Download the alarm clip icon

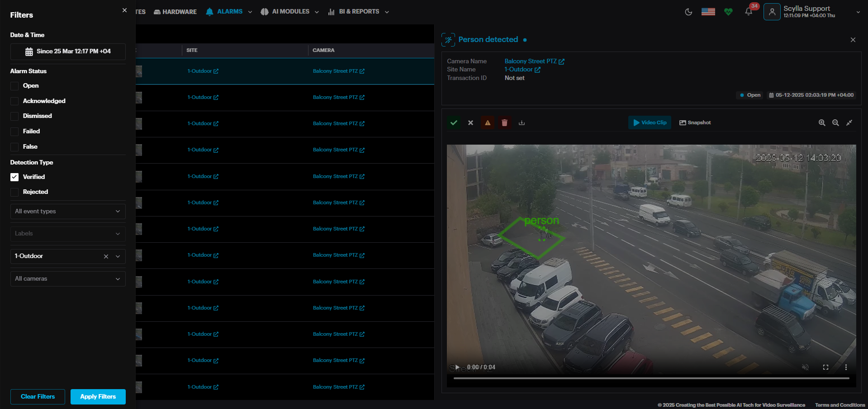point(522,122)
